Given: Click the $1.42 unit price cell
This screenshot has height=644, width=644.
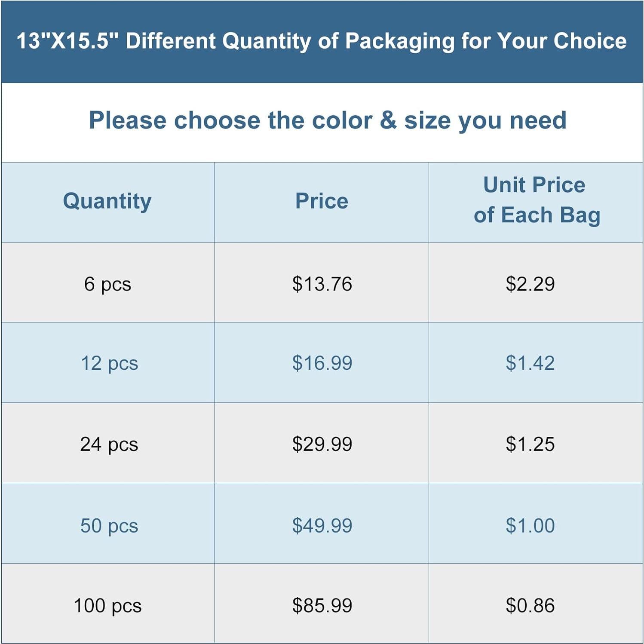Looking at the screenshot, I should [530, 363].
